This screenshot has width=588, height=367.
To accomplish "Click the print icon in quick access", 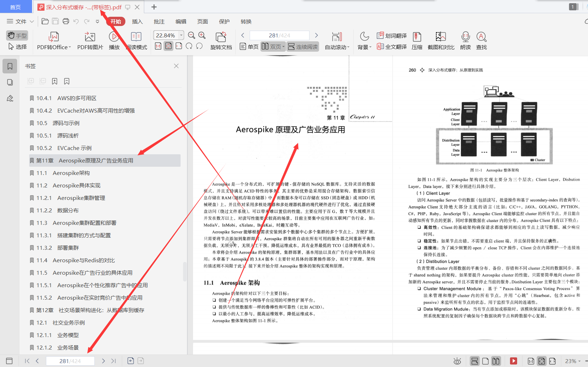I will coord(66,21).
